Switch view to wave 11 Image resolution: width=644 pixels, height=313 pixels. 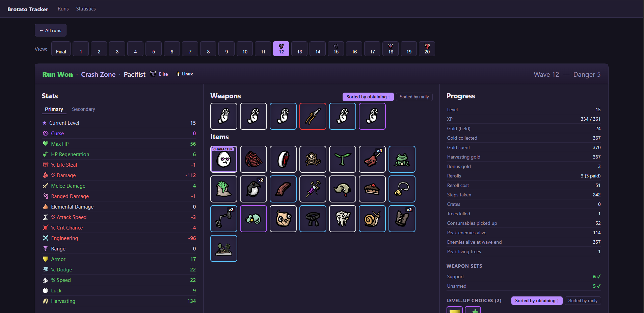point(263,49)
